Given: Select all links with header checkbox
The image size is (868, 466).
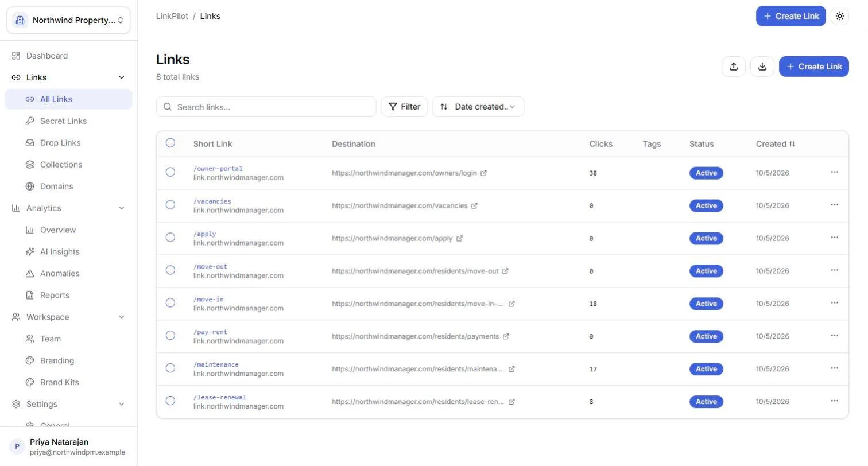Looking at the screenshot, I should tap(170, 143).
